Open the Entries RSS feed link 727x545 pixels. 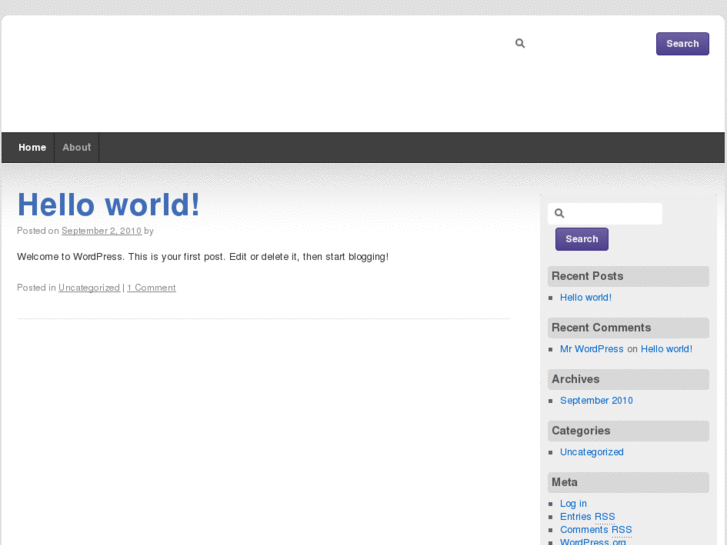click(587, 517)
